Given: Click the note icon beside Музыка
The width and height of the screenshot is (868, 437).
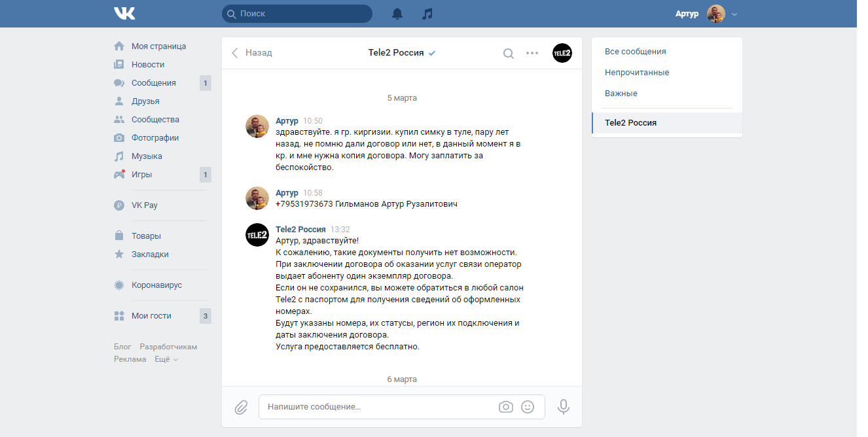Looking at the screenshot, I should (x=119, y=156).
